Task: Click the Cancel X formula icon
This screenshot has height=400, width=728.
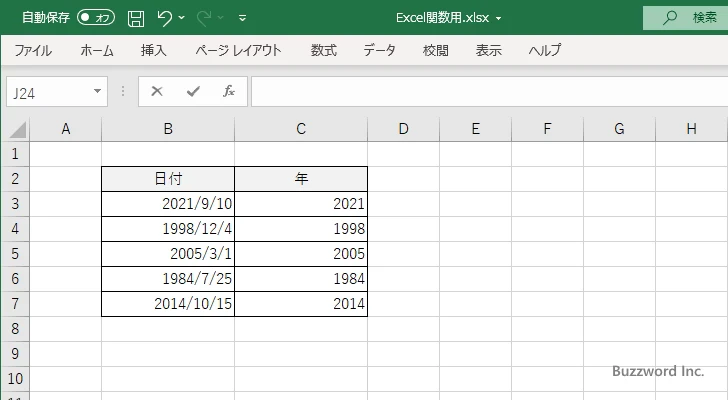Action: point(157,91)
